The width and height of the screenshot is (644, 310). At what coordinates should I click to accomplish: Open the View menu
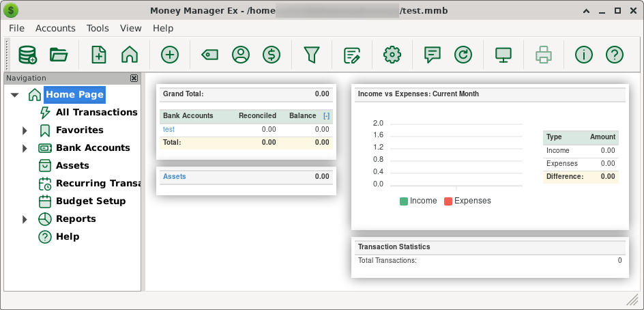(x=130, y=29)
